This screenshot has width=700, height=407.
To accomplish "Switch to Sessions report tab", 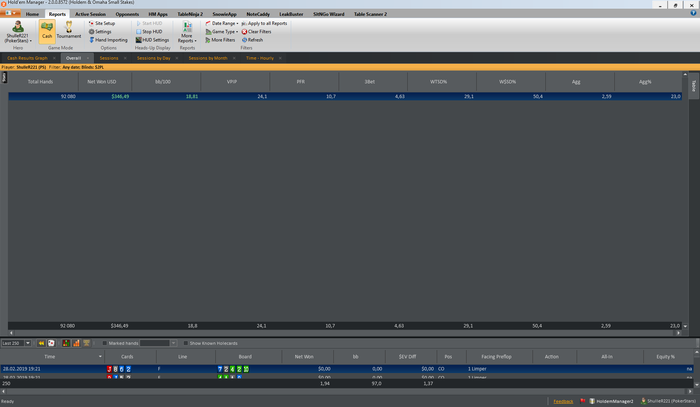I will 109,58.
